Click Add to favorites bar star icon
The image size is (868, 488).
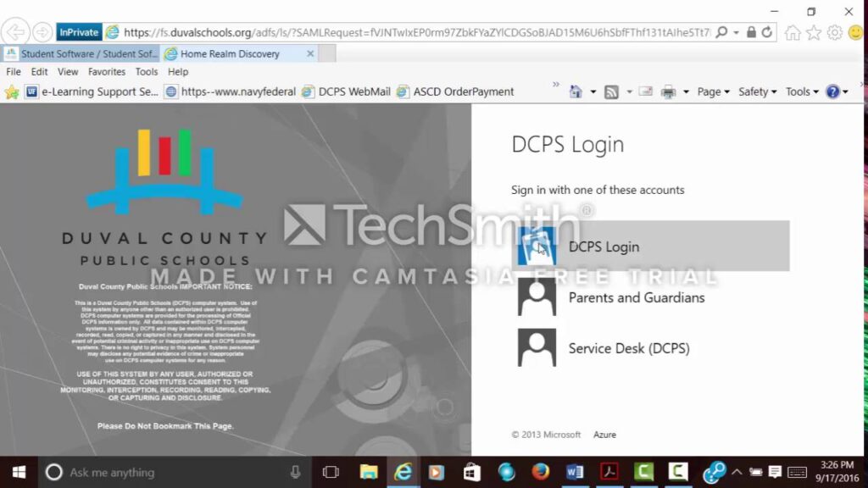12,91
